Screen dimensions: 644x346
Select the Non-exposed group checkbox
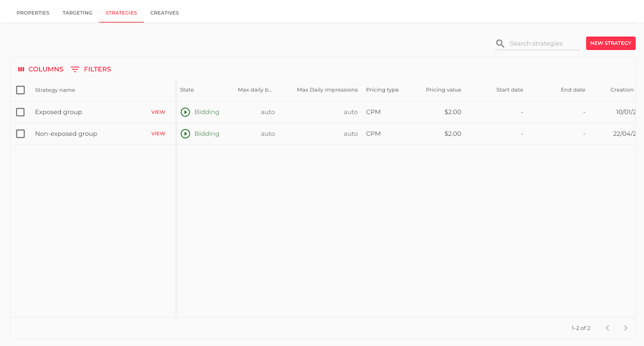[x=21, y=134]
